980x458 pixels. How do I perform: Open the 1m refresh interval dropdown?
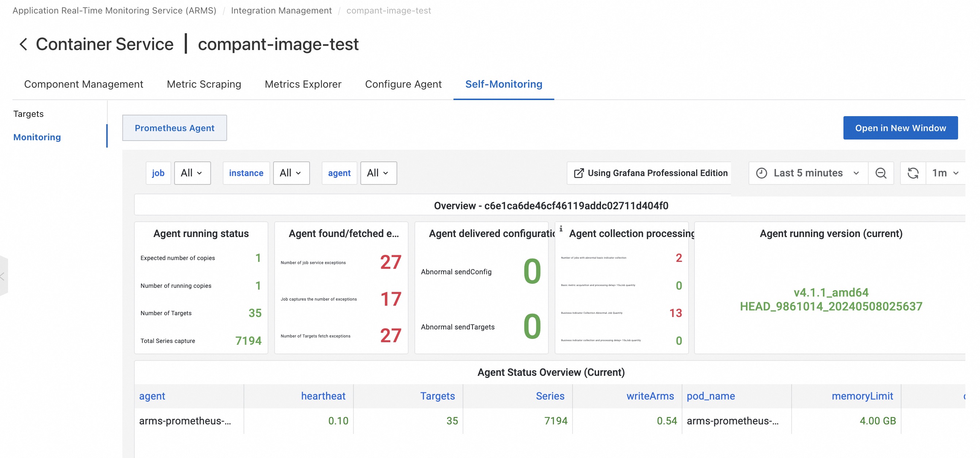945,173
